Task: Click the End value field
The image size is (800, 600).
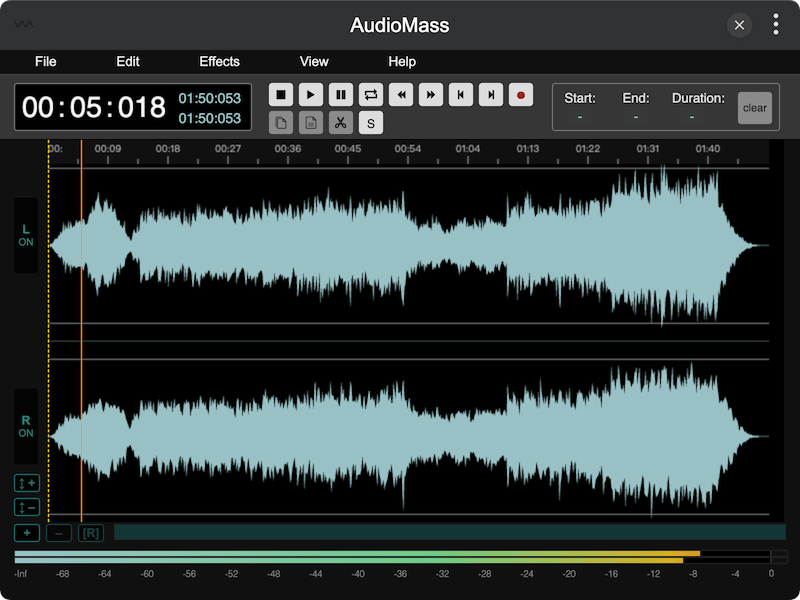Action: [636, 117]
